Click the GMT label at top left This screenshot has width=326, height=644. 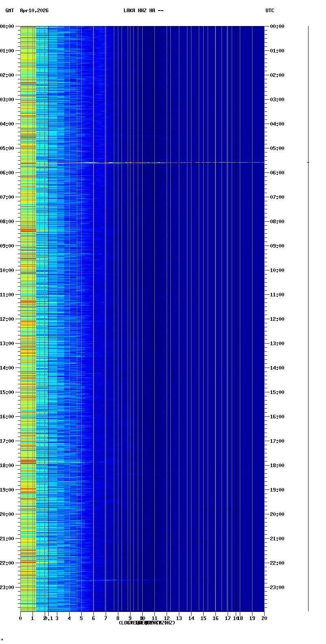coord(9,11)
